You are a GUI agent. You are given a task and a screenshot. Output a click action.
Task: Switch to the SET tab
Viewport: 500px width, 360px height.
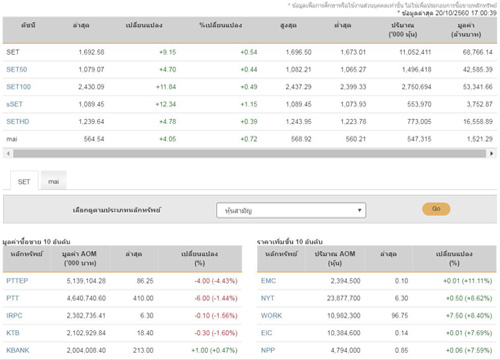pyautogui.click(x=24, y=181)
